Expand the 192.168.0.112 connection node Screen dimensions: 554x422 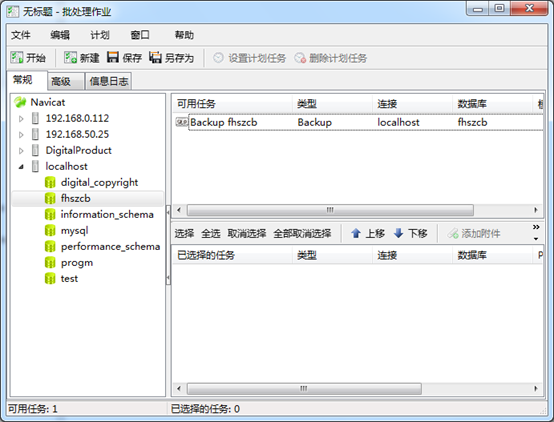click(21, 119)
